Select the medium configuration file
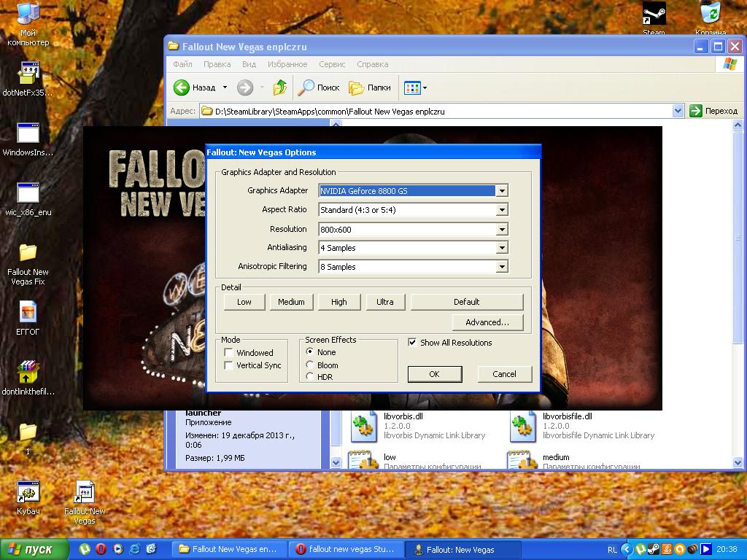Viewport: 747px width, 560px height. (522, 460)
